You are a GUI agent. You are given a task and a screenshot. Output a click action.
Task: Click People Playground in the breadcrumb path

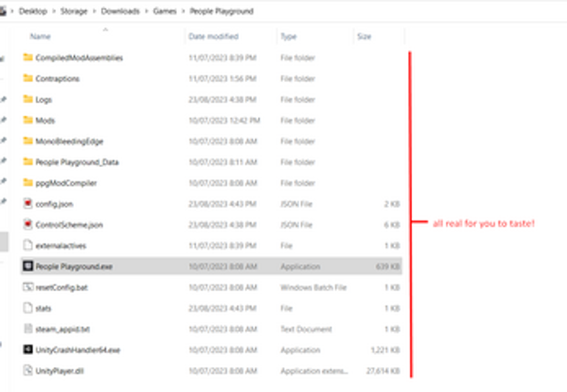point(222,11)
